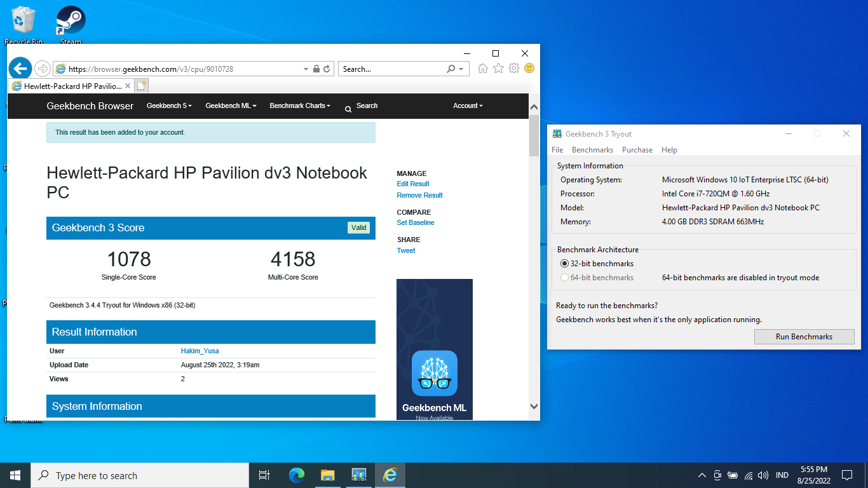Click the 1078 single-core score

coord(129,259)
